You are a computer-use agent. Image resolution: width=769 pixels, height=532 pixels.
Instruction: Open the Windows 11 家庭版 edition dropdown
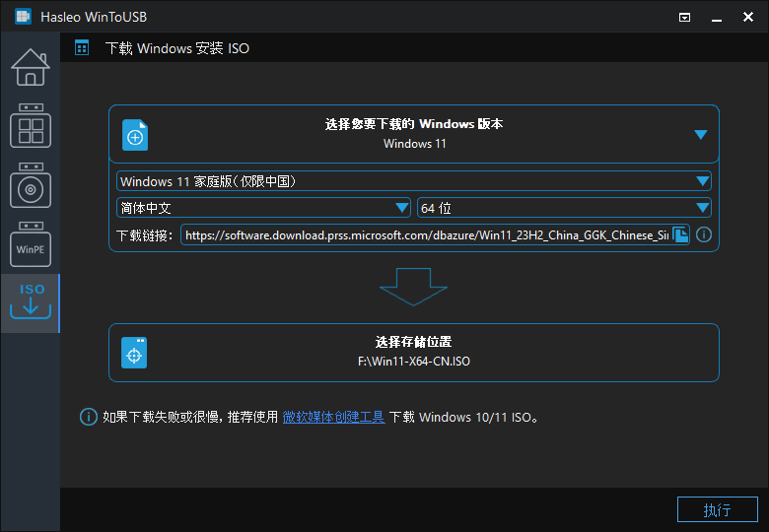pos(414,181)
